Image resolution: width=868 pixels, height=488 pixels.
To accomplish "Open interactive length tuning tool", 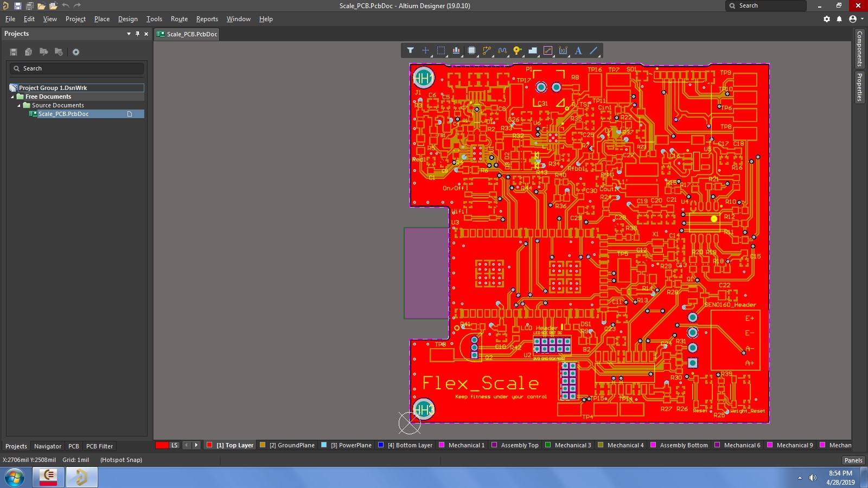I will pyautogui.click(x=502, y=50).
